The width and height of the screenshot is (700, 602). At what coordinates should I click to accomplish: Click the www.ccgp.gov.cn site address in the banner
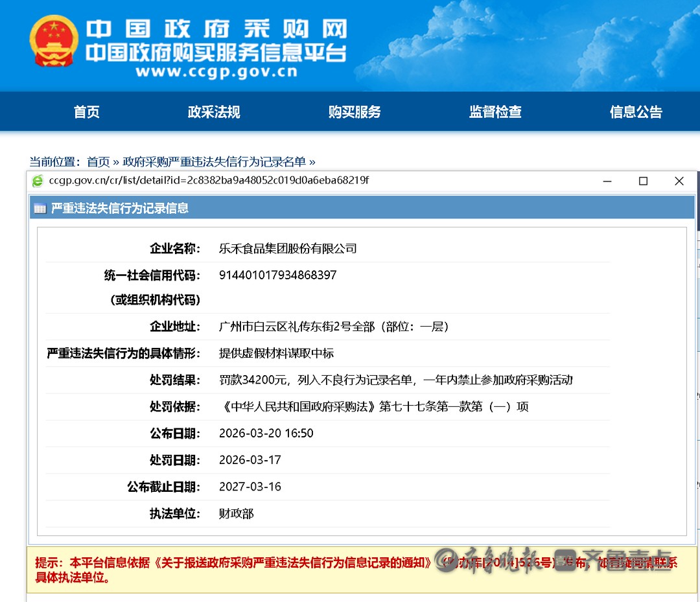[x=216, y=72]
